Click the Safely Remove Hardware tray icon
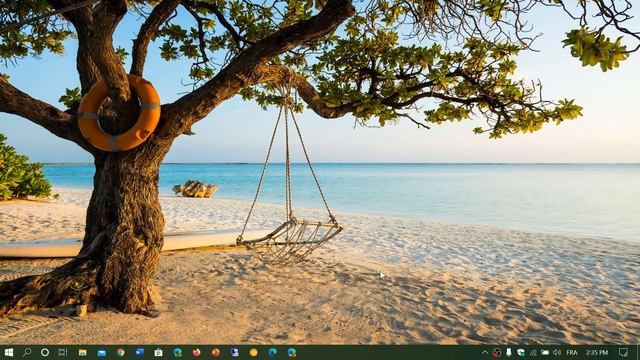Screen dimensions: 640x360 [509, 353]
